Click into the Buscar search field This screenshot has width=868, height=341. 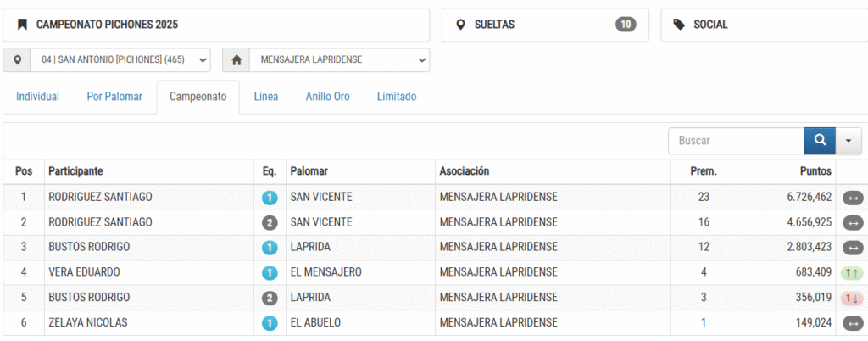tap(736, 141)
